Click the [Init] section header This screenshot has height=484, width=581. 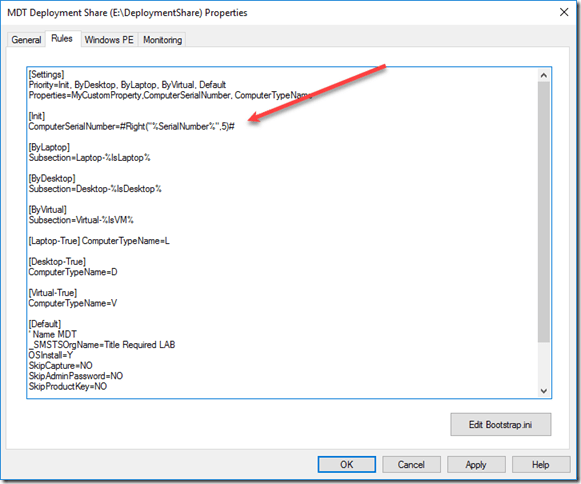point(37,116)
